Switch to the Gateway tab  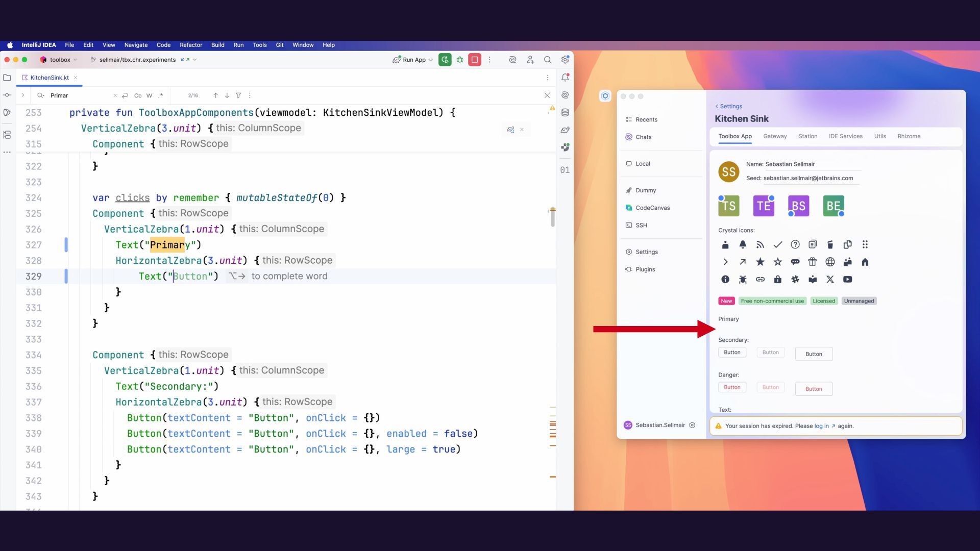[775, 136]
